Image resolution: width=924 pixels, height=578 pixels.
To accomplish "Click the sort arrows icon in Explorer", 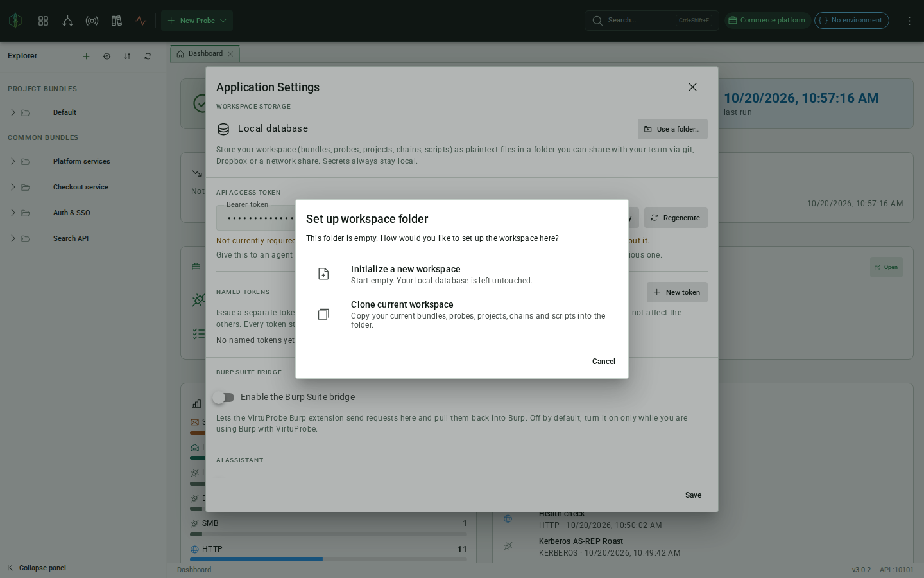I will click(x=127, y=56).
